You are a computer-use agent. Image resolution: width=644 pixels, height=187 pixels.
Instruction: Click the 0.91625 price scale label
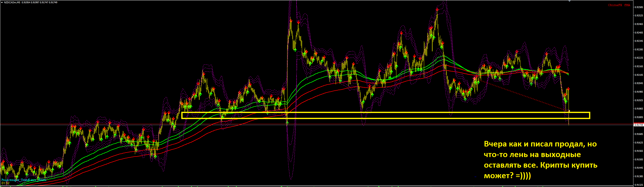click(639, 142)
